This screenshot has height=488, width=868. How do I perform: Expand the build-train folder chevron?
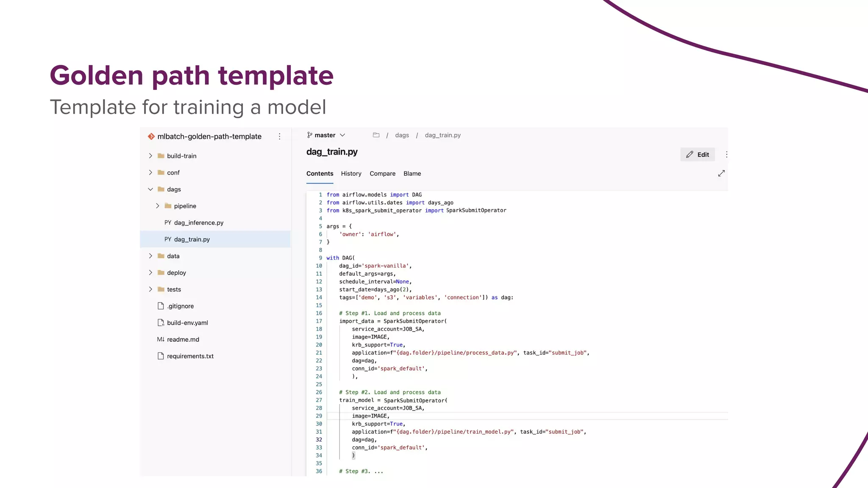150,156
